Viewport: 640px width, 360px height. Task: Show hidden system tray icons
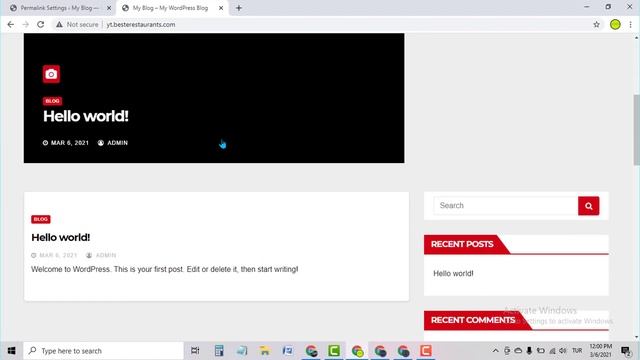click(495, 351)
